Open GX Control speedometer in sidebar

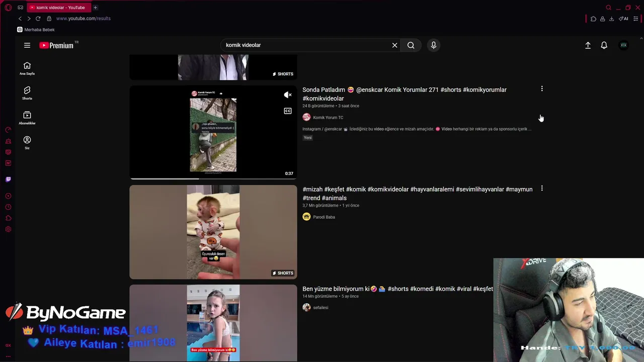[8, 130]
